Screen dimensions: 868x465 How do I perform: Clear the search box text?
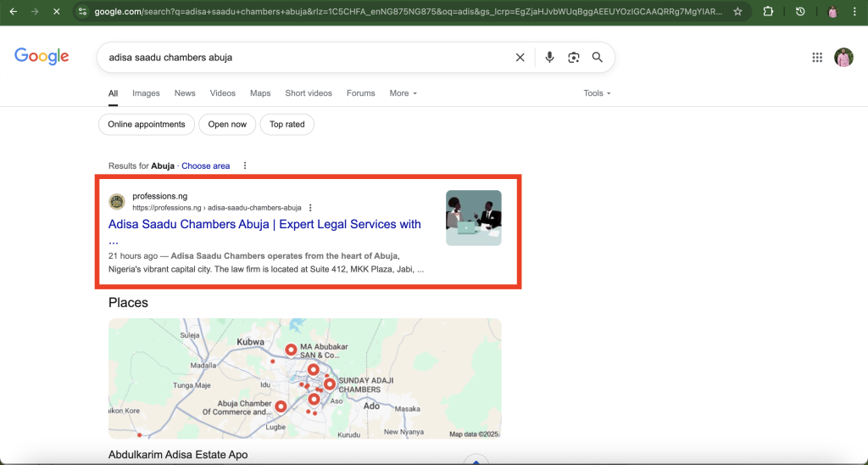(x=520, y=57)
